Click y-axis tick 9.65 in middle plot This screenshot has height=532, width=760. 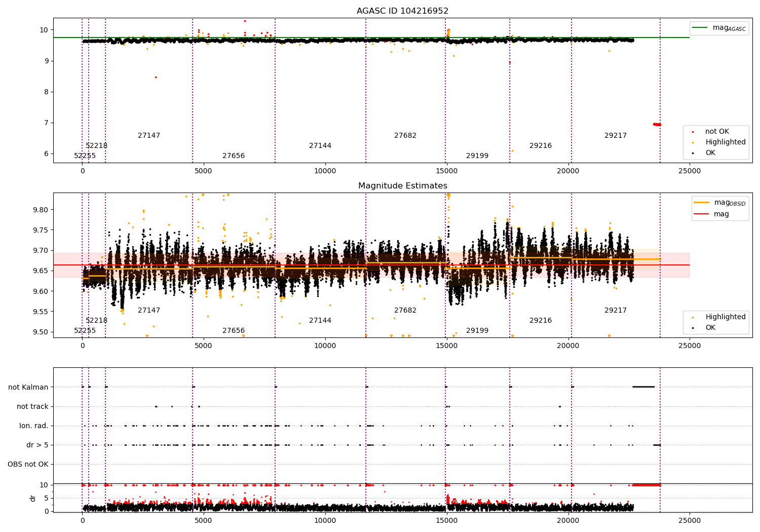[x=42, y=271]
